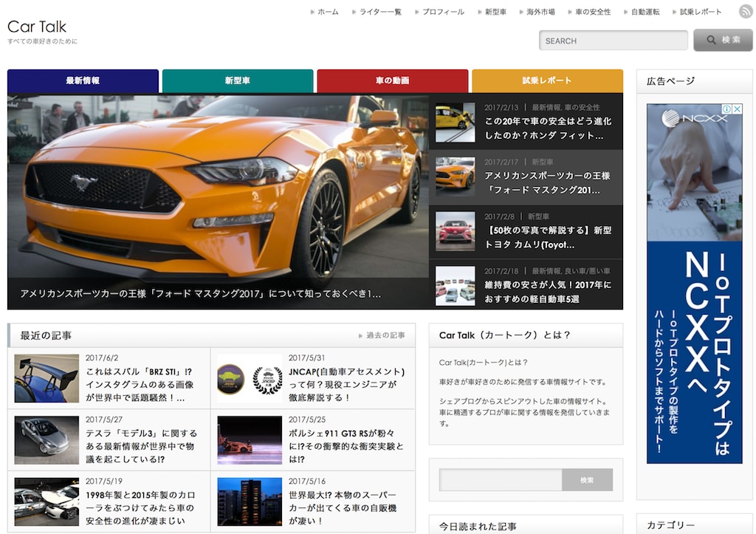This screenshot has height=534, width=756.
Task: Open thumbnail of yellow crash test car
Action: (x=455, y=123)
